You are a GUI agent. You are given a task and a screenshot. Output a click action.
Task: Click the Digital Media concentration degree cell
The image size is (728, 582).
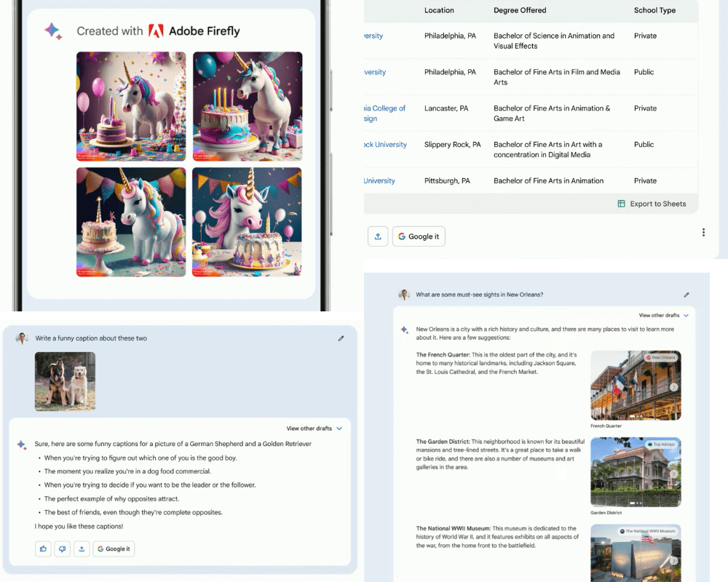pyautogui.click(x=548, y=149)
